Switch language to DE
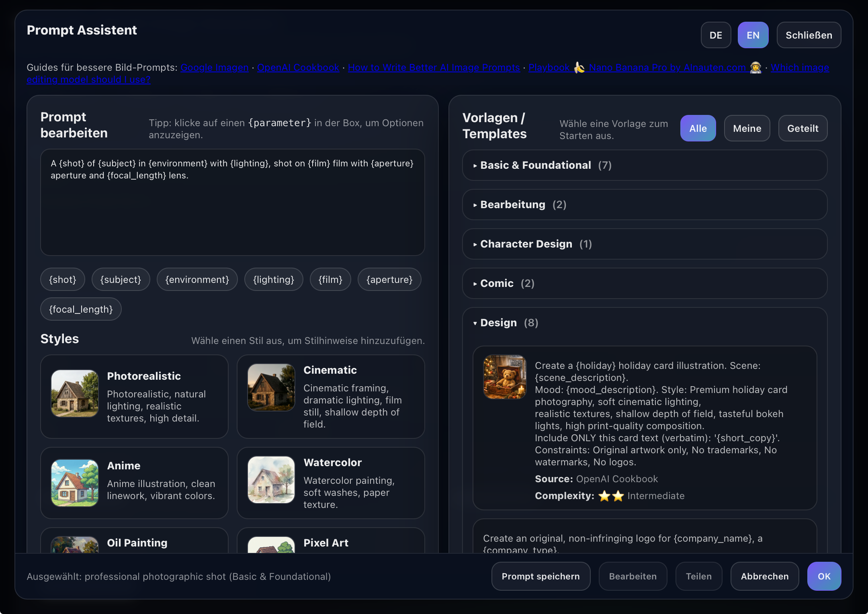Screen dimensions: 868x614 716,35
